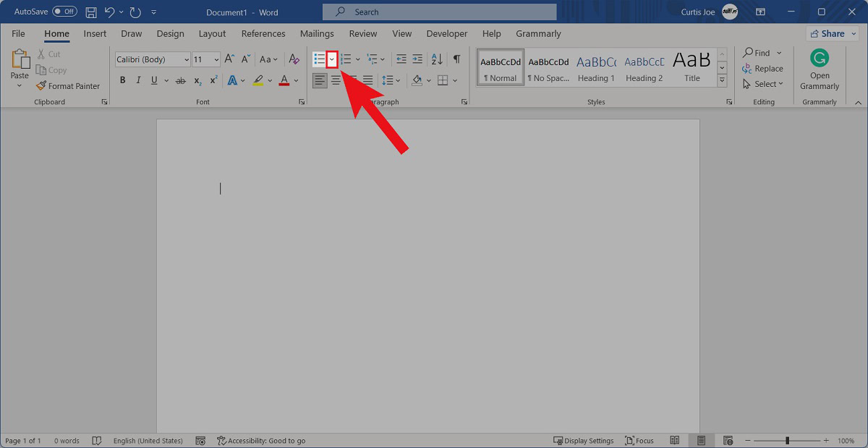Screen dimensions: 868x448
Task: Open the Insert ribbon tab
Action: [x=95, y=33]
